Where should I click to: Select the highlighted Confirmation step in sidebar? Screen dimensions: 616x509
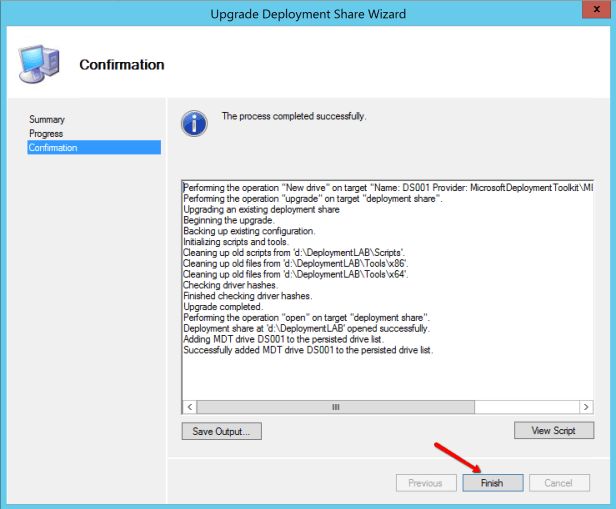tap(53, 148)
